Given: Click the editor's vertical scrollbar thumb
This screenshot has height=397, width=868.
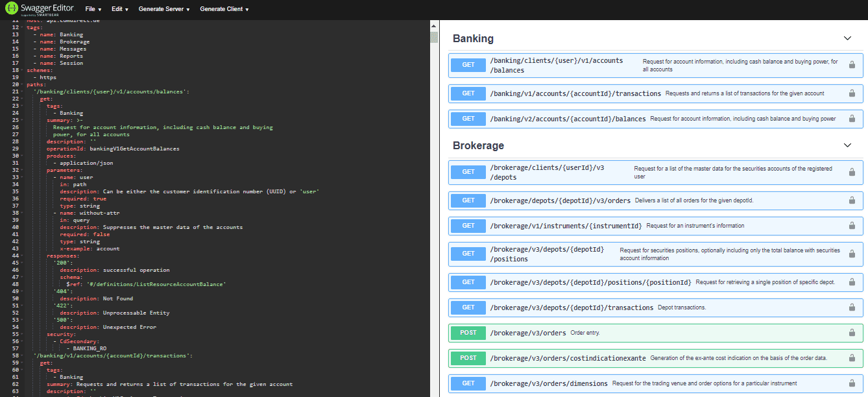Looking at the screenshot, I should coord(434,36).
